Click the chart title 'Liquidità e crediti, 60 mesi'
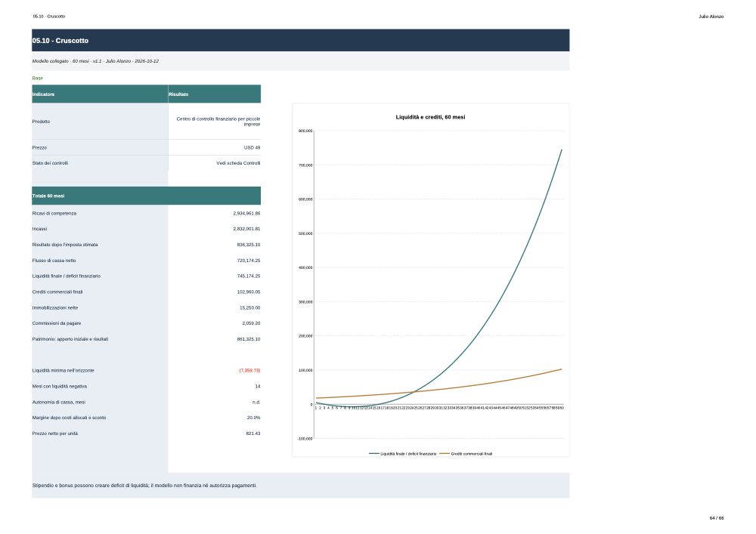The height and width of the screenshot is (534, 756). [x=431, y=117]
